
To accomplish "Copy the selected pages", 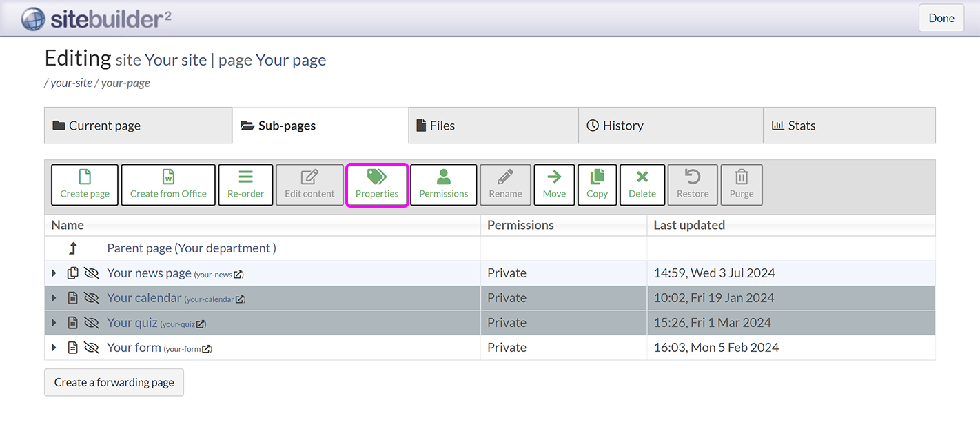I will click(597, 185).
